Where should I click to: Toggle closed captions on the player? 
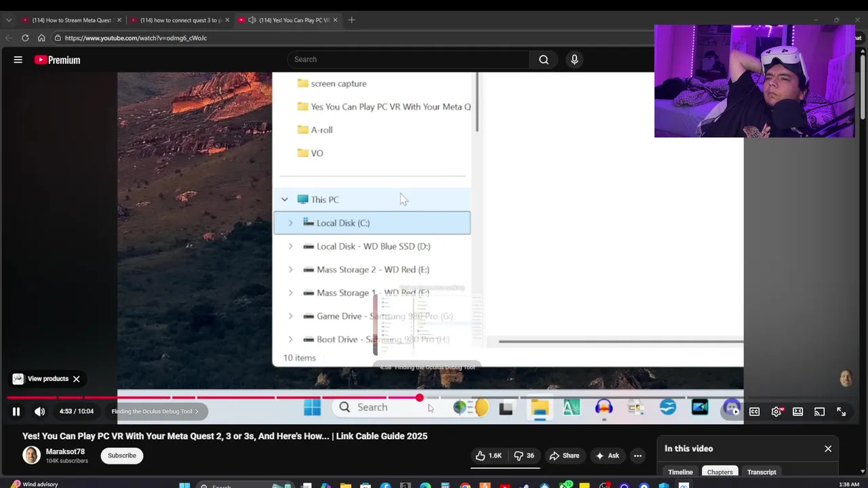pyautogui.click(x=754, y=411)
